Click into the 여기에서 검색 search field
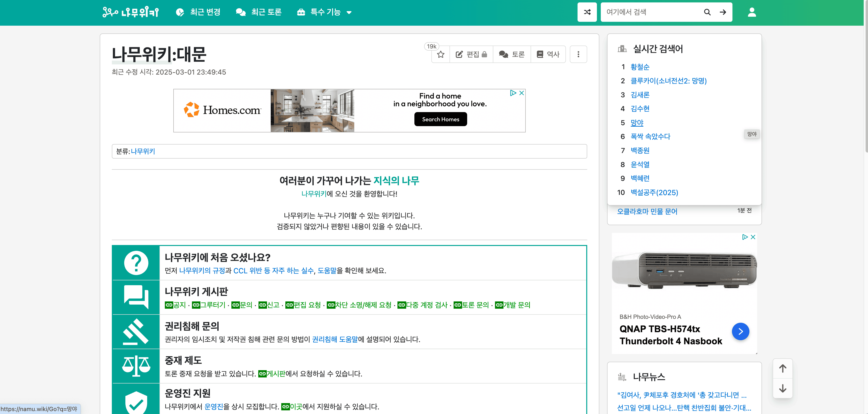 pyautogui.click(x=650, y=12)
